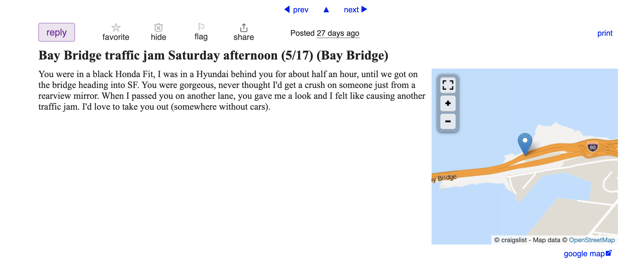Click the I-80 highway shield on map

point(593,147)
